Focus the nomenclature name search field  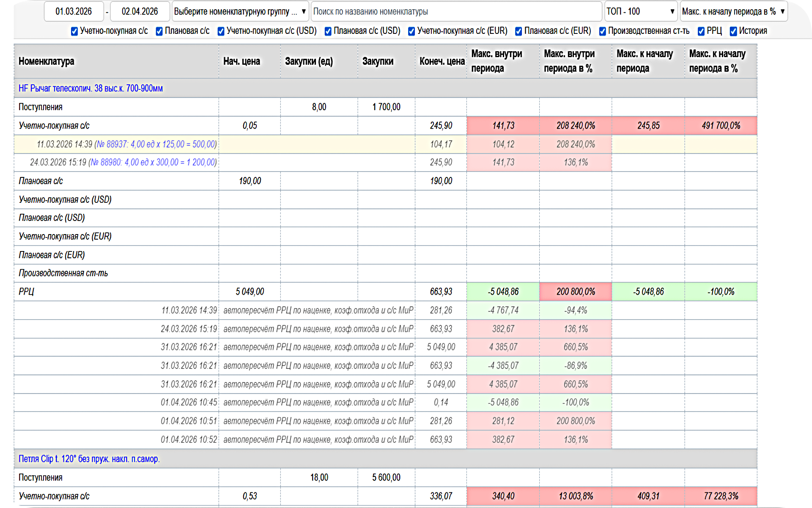click(456, 11)
